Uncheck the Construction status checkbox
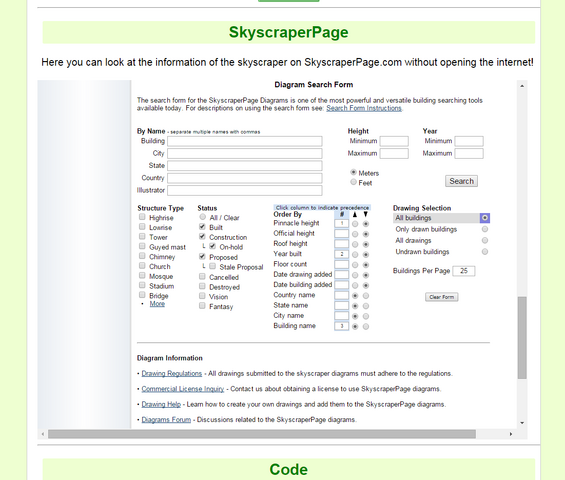Viewport: 565px width, 480px height. [x=202, y=236]
